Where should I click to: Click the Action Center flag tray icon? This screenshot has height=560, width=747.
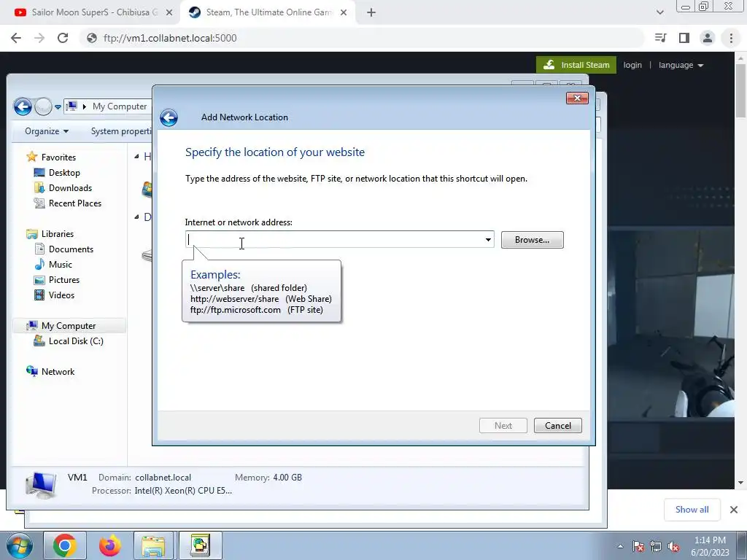tap(638, 546)
